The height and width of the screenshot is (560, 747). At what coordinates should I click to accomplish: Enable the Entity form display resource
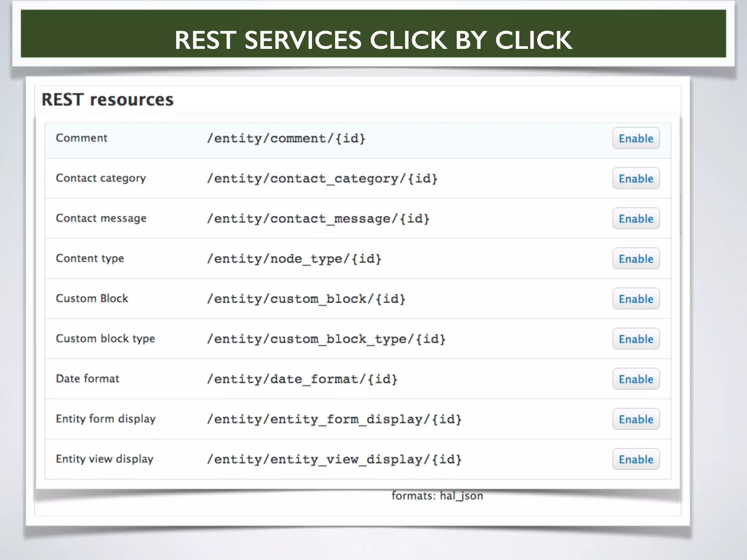[636, 419]
